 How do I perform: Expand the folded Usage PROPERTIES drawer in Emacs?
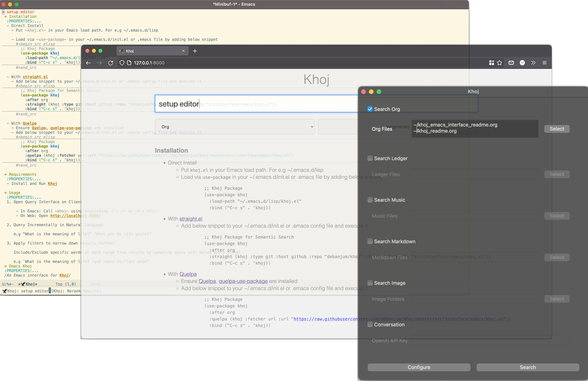click(24, 197)
